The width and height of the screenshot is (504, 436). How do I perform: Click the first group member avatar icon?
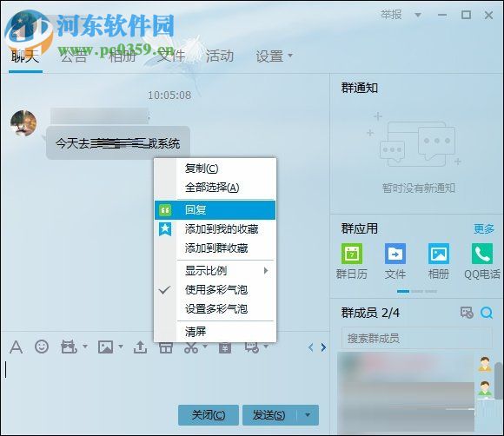(484, 364)
